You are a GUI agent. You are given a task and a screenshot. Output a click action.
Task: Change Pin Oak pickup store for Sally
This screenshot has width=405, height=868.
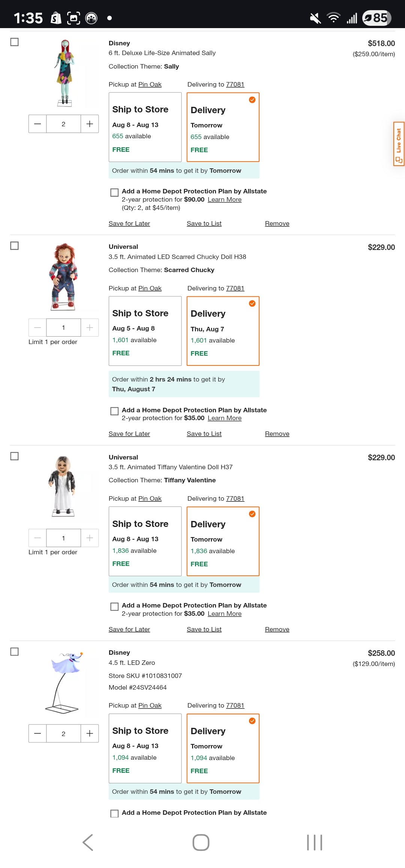tap(150, 85)
